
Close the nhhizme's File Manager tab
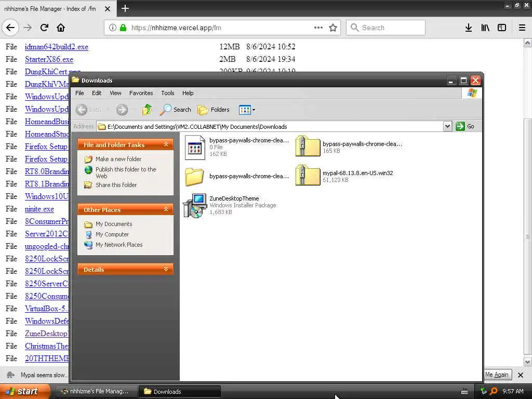click(108, 9)
